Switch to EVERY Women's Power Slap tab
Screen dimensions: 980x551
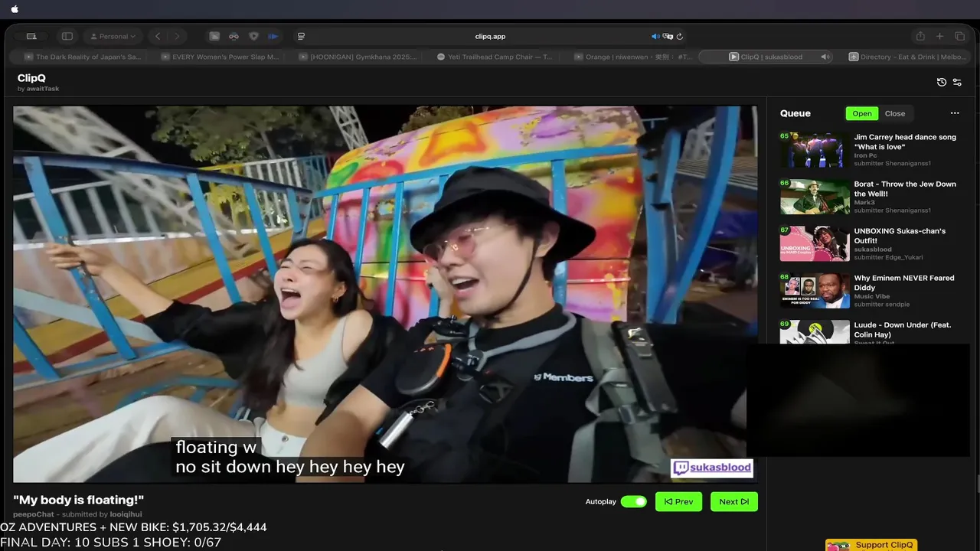tap(220, 57)
